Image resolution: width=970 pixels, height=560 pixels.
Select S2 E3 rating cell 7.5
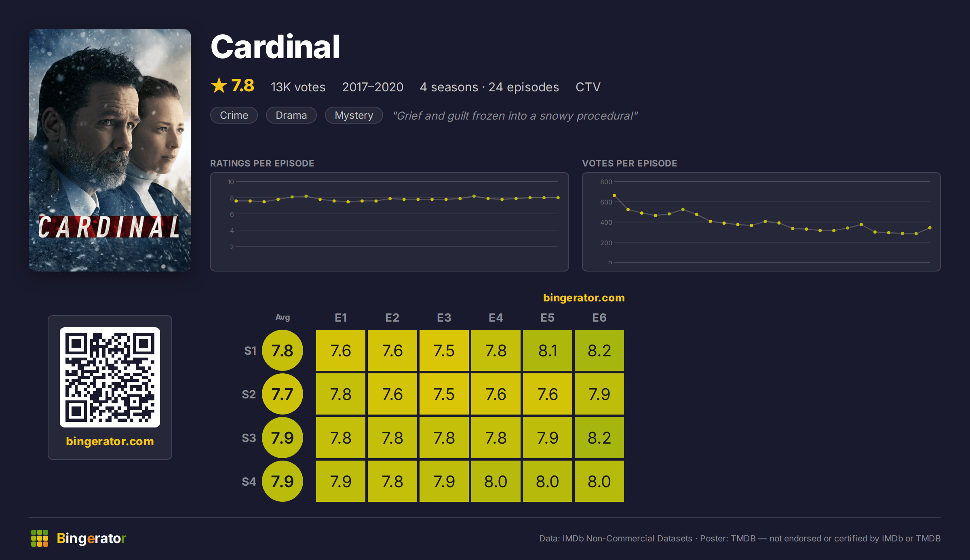(x=444, y=394)
